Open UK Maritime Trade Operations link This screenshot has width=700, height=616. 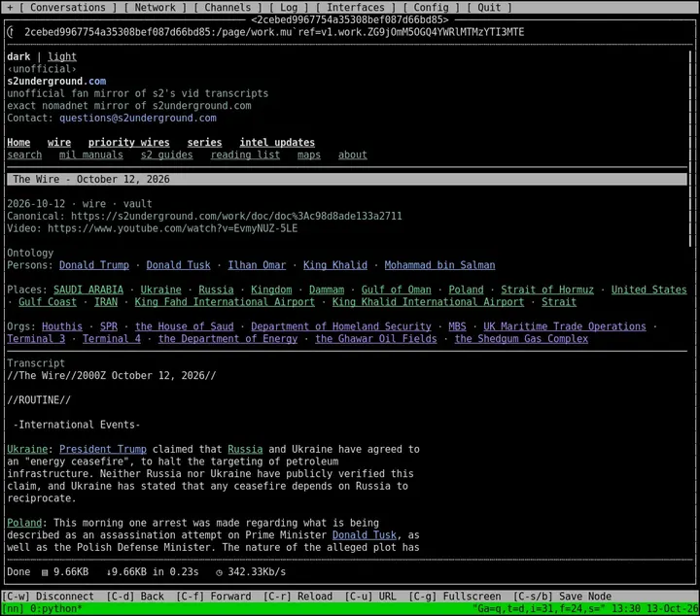coord(565,326)
